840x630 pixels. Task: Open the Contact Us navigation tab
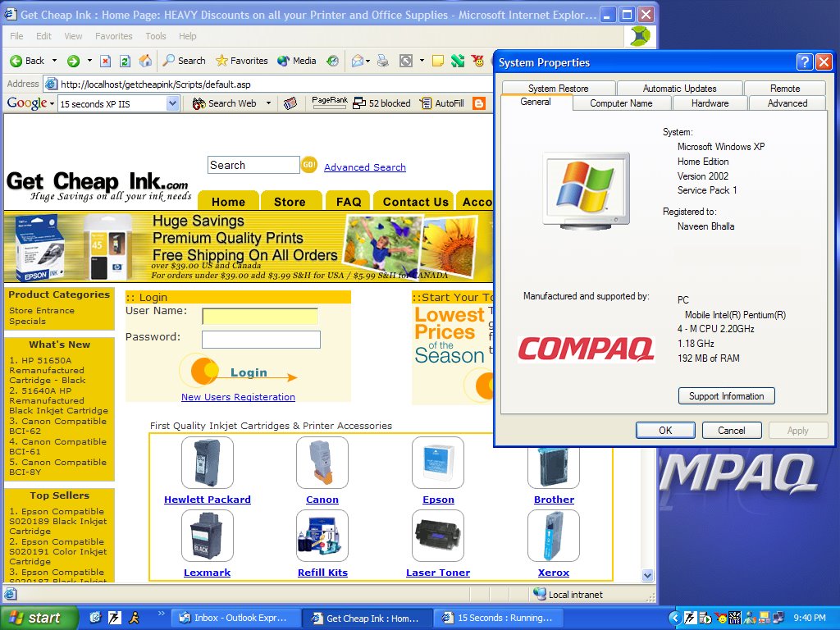tap(415, 202)
